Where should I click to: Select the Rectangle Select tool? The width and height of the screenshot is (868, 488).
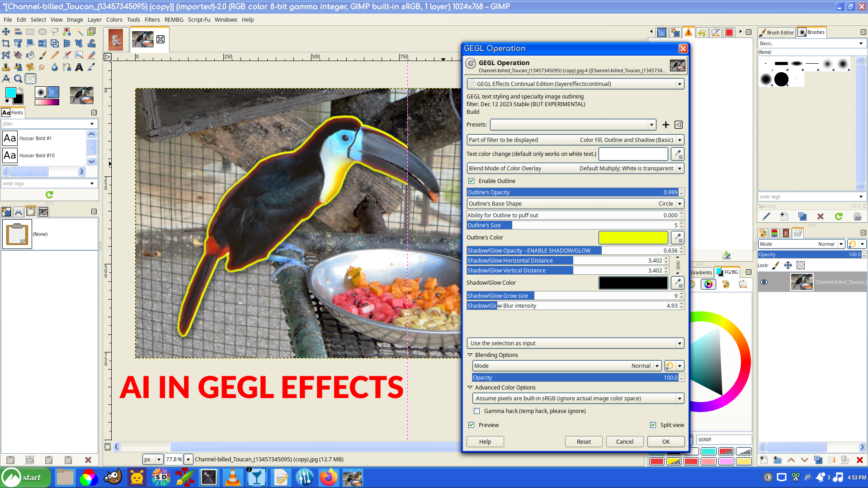pyautogui.click(x=30, y=32)
